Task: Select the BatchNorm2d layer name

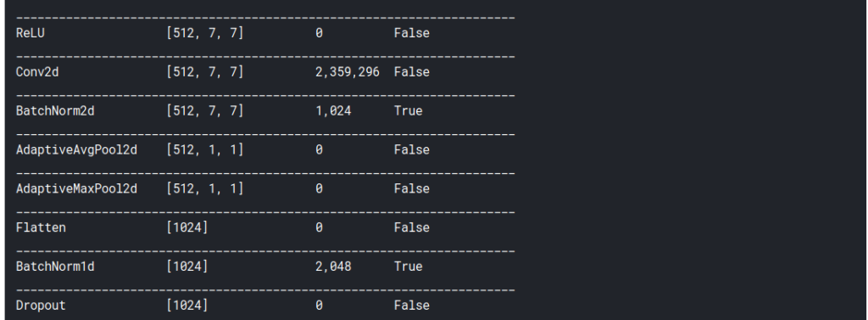Action: (55, 111)
